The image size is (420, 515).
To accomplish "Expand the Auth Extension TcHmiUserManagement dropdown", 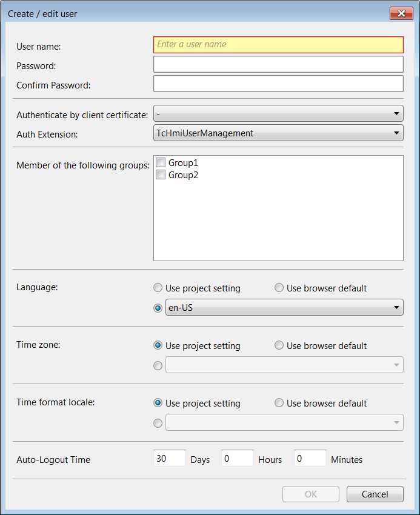I will point(278,133).
